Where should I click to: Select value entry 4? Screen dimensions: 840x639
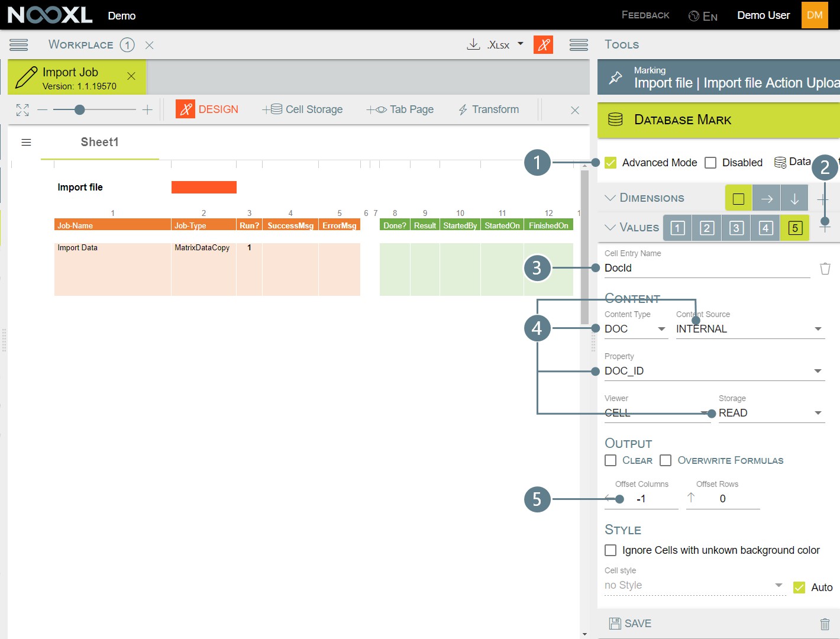pos(766,228)
